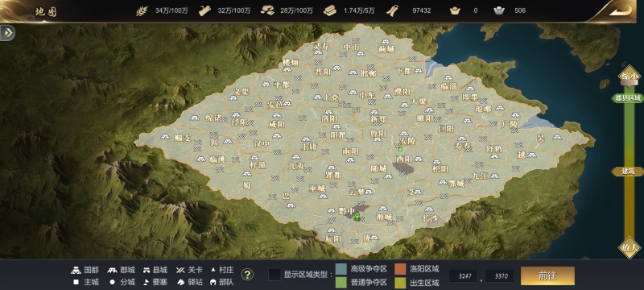Click the 高级争夺区 color swatch
The image size is (644, 290).
[x=341, y=269]
